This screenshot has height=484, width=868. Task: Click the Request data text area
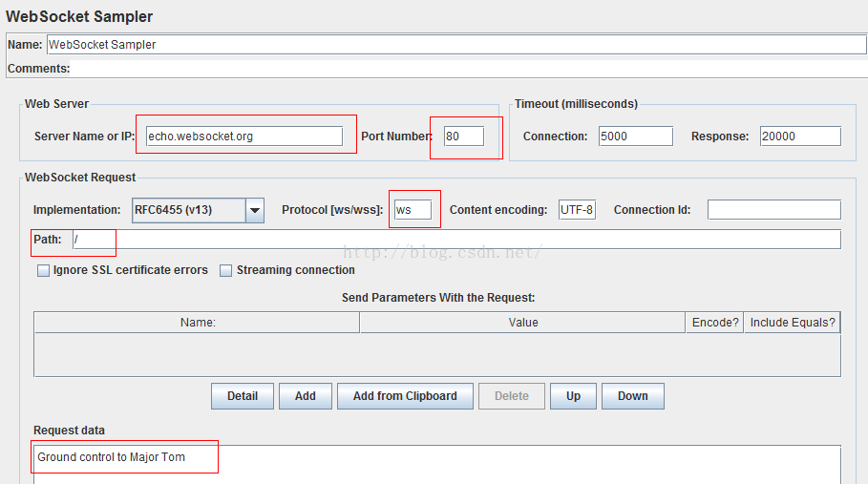(437, 465)
